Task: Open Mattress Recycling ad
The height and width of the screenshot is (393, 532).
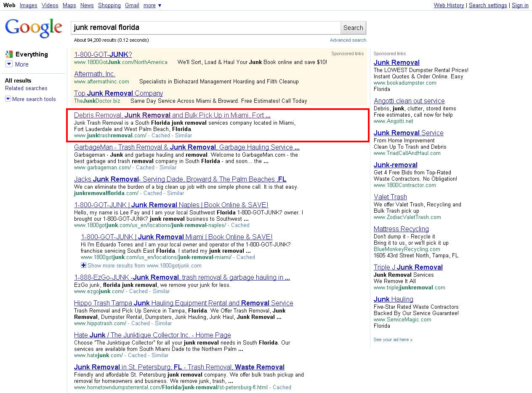Action: pos(401,229)
